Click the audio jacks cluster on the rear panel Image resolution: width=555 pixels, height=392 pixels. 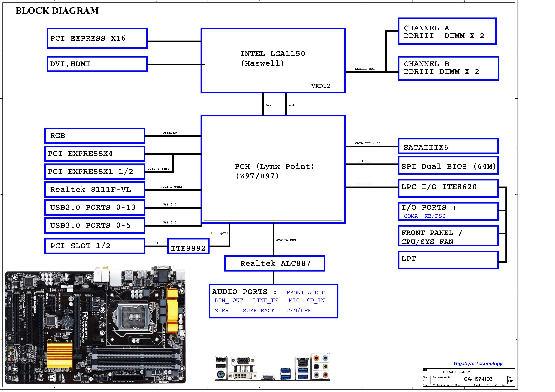(321, 366)
